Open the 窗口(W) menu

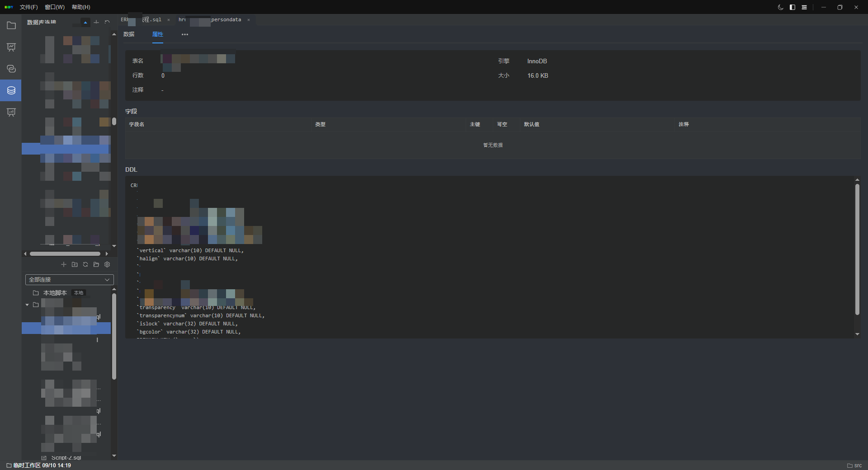pos(55,7)
